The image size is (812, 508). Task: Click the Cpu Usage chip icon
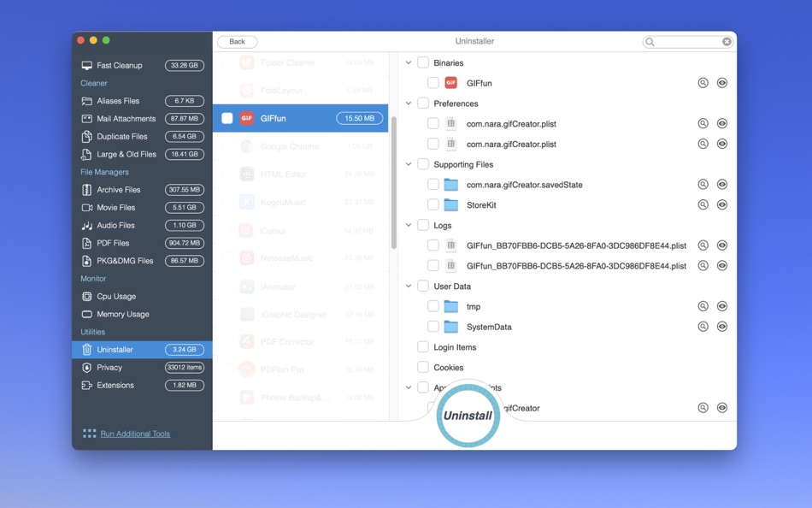point(86,297)
